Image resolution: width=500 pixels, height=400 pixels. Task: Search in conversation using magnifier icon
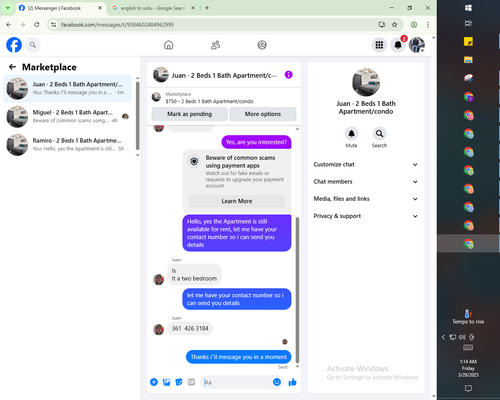[x=379, y=134]
